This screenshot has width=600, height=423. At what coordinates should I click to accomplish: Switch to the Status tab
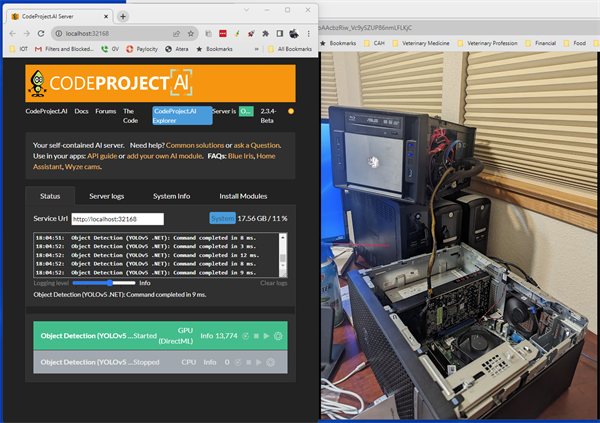50,196
